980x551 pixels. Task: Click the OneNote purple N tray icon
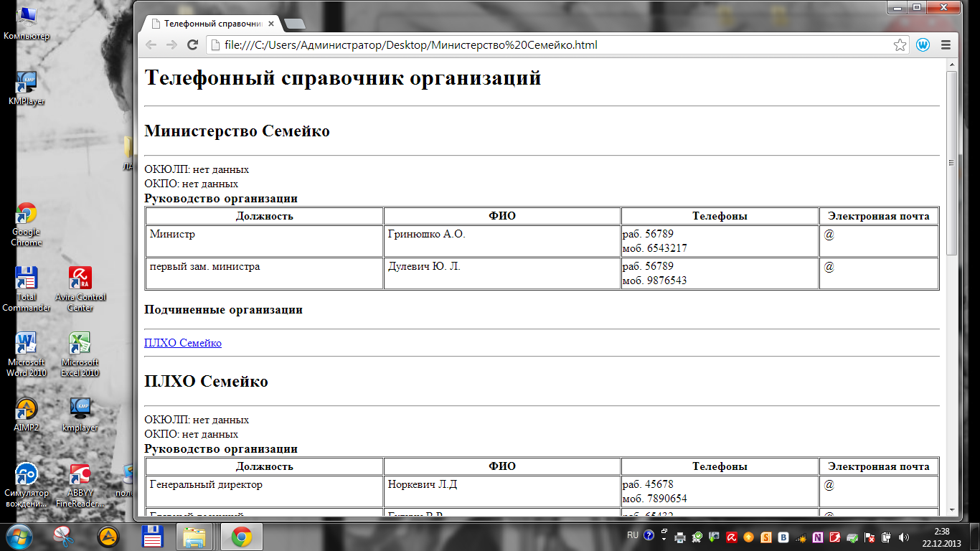(x=818, y=537)
